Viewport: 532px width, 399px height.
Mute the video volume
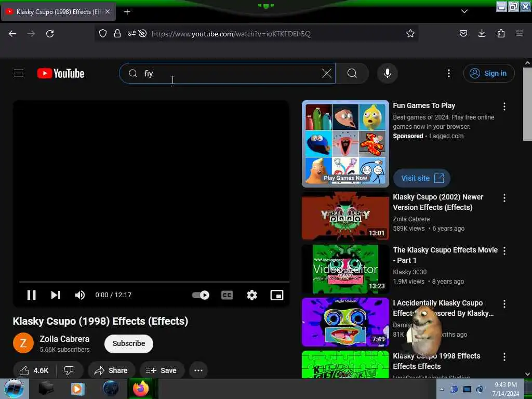coord(80,295)
